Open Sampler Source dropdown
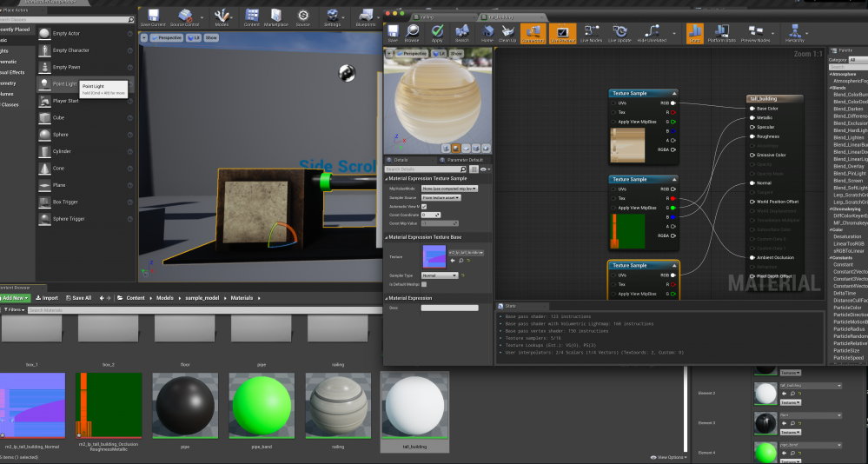This screenshot has height=464, width=868. (x=441, y=197)
